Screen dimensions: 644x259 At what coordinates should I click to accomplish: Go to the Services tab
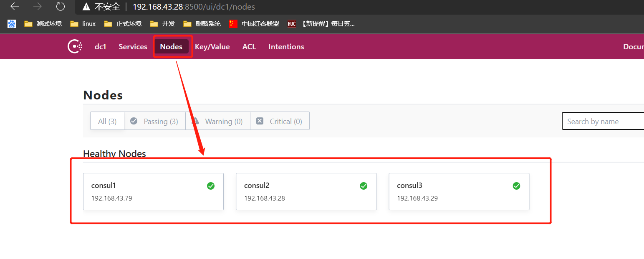(x=133, y=47)
